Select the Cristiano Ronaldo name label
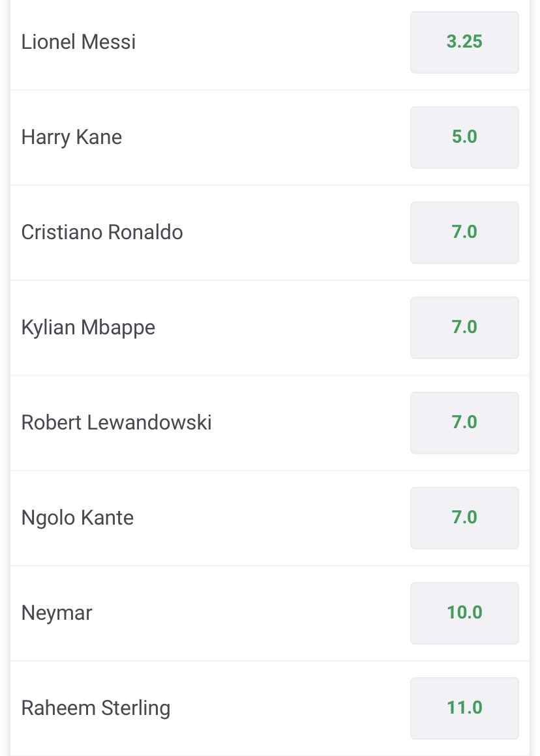The width and height of the screenshot is (540, 756). point(102,233)
